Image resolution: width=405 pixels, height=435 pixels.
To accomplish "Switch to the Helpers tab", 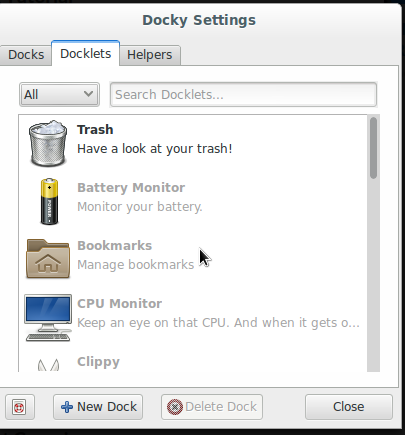I will click(x=150, y=55).
